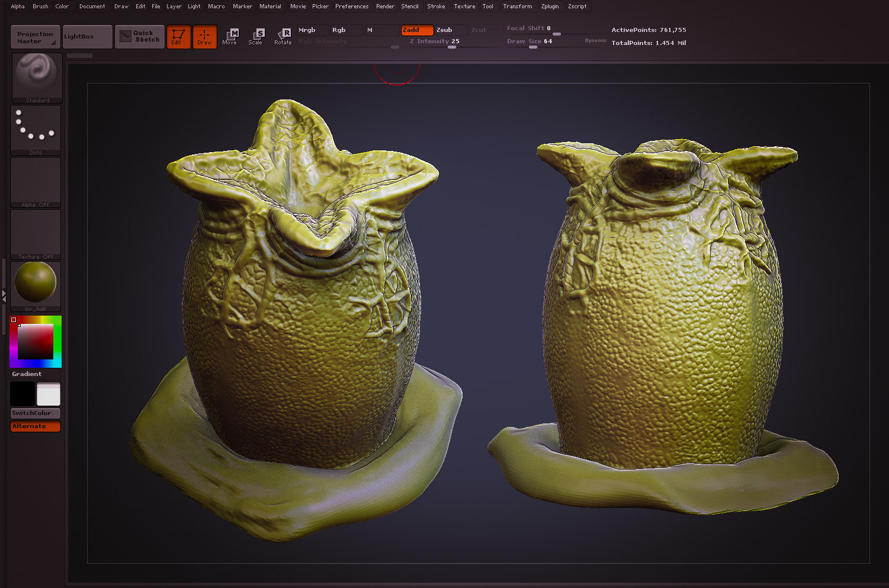Open the Tool menu

pyautogui.click(x=487, y=7)
